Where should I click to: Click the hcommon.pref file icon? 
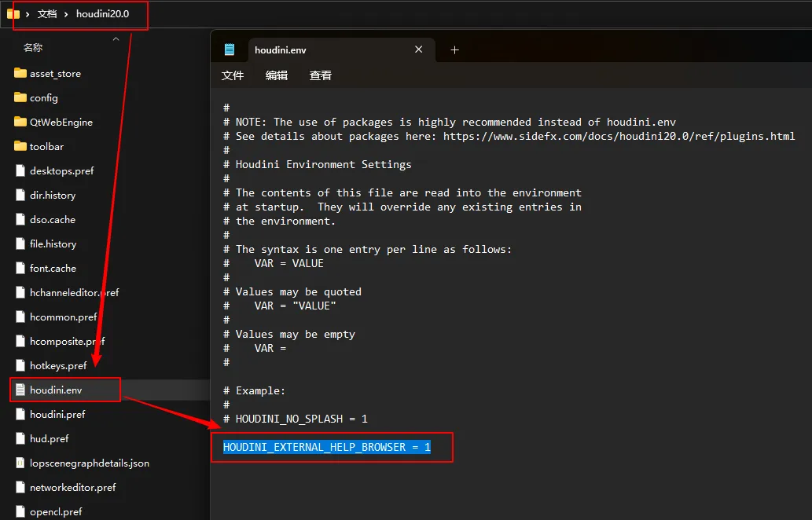pyautogui.click(x=20, y=316)
